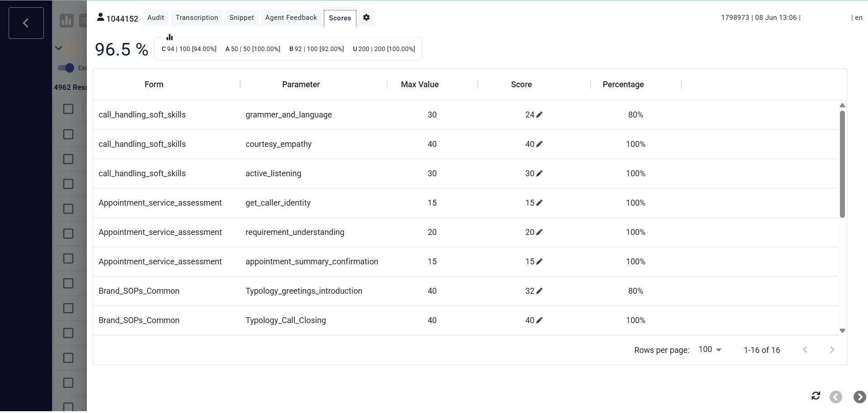
Task: Click the table scroll down arrow
Action: pyautogui.click(x=842, y=331)
